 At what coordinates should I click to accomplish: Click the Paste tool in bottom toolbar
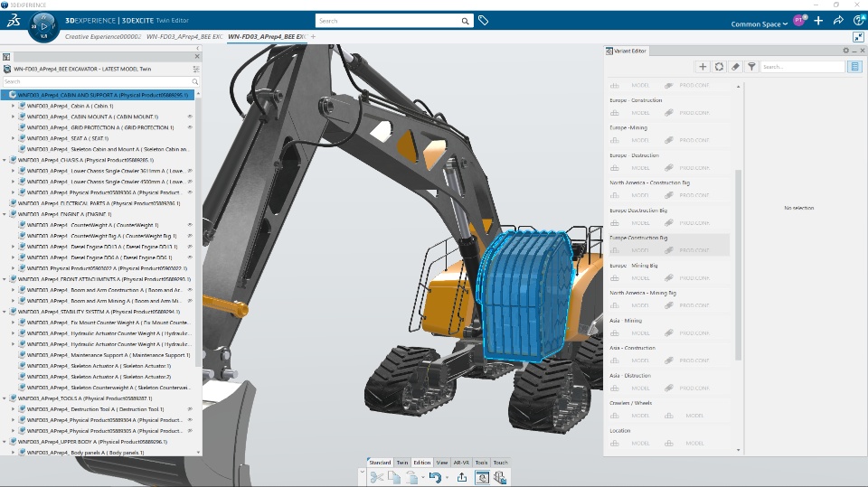coord(412,477)
